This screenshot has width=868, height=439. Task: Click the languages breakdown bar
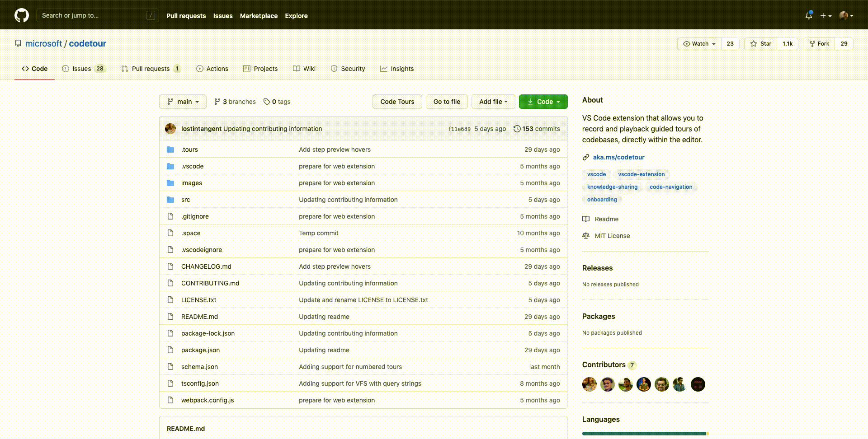click(645, 434)
